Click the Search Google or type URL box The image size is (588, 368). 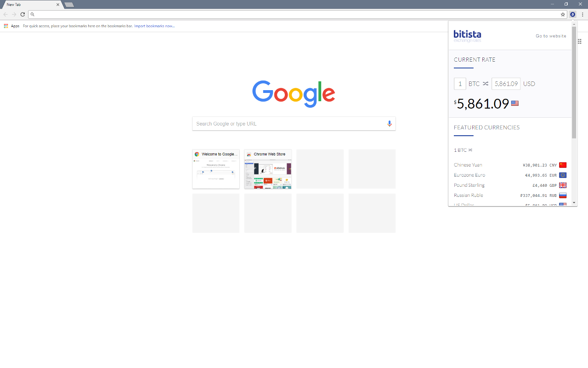(294, 124)
